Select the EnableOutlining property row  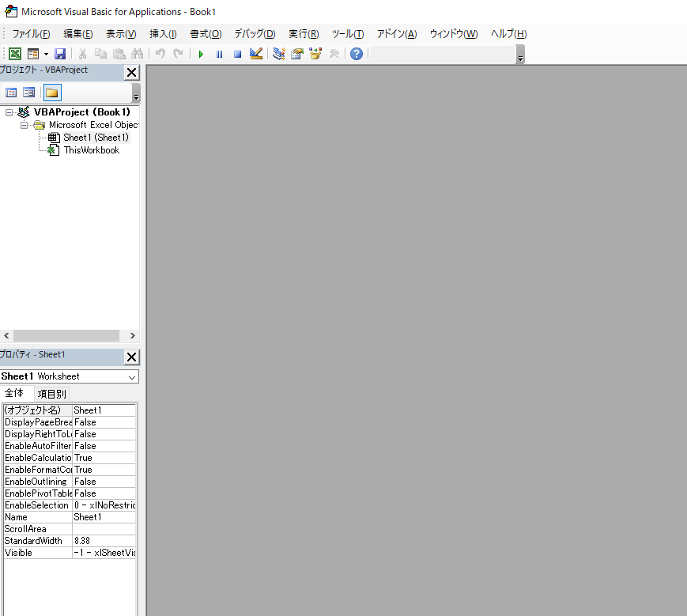coord(70,482)
